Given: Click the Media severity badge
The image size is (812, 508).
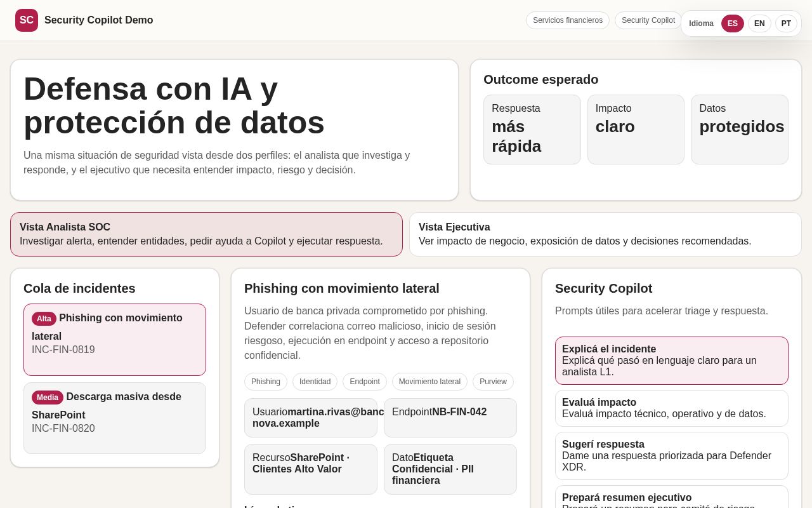Looking at the screenshot, I should [x=48, y=398].
